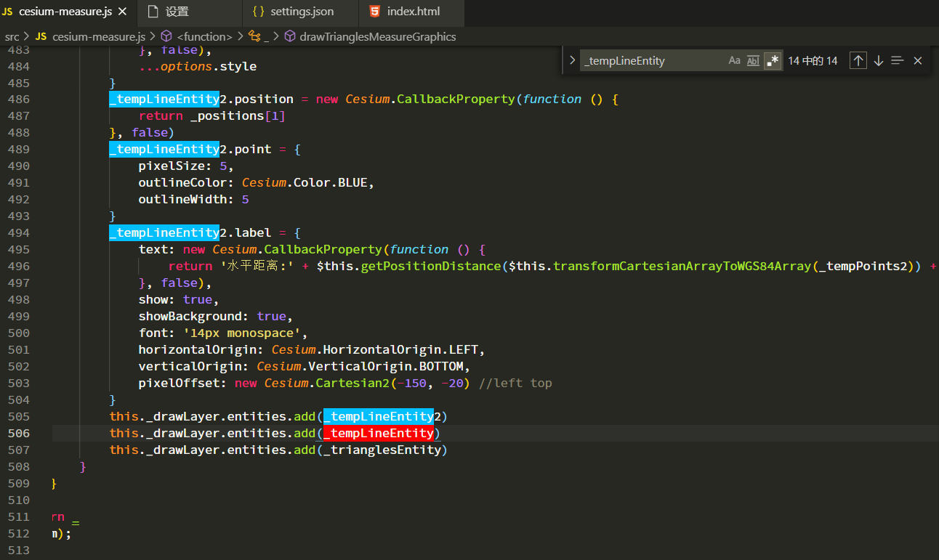
Task: Click highlighted _tempLineEntity on line 486
Action: click(x=164, y=100)
